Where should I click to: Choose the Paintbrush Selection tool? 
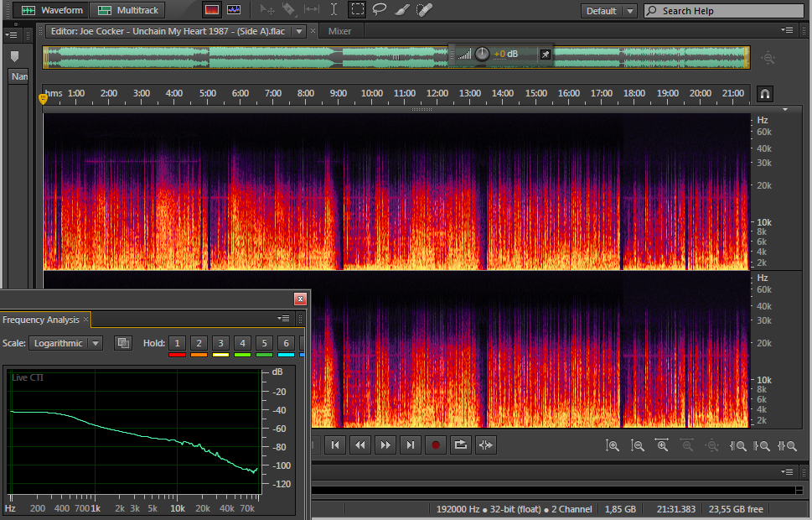tap(402, 10)
